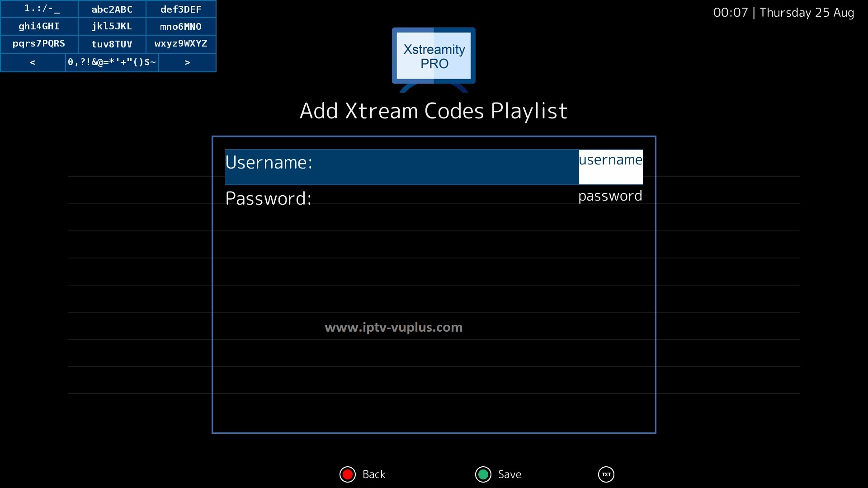Select the 'Username:' row label

point(269,163)
